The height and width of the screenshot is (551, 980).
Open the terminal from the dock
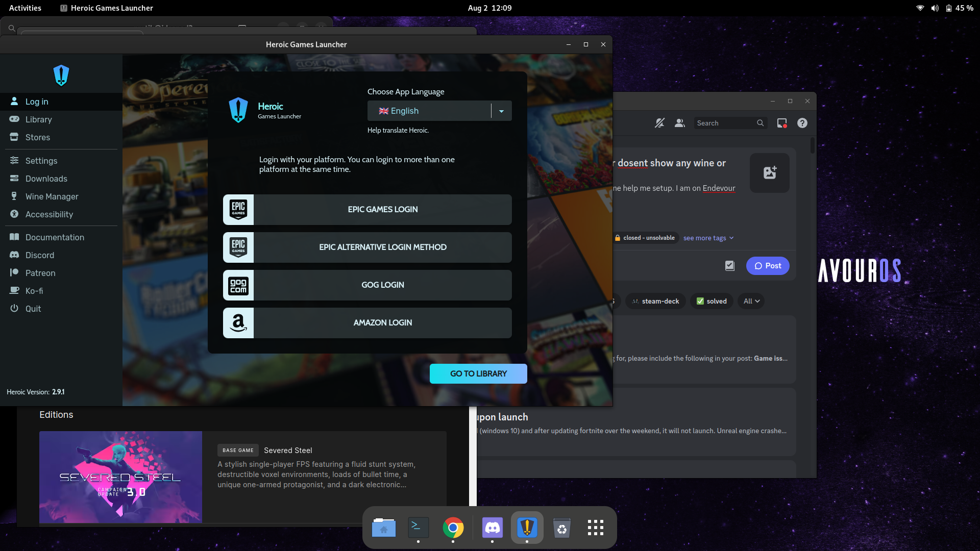418,528
